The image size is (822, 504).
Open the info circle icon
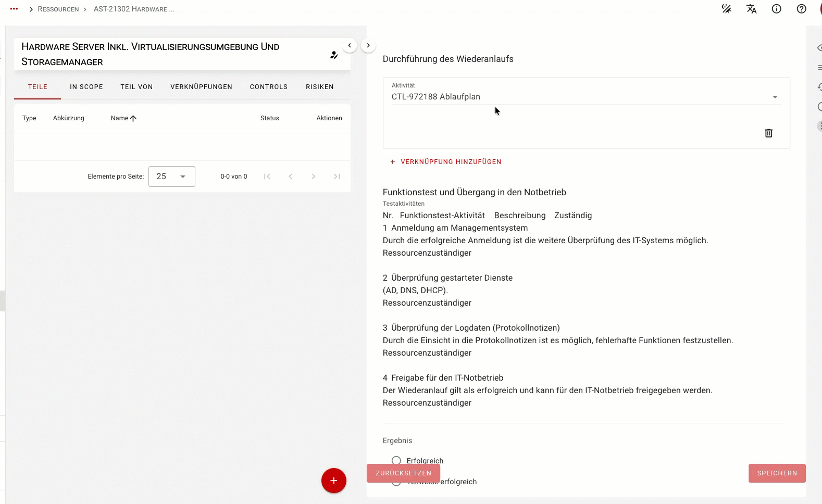coord(776,9)
